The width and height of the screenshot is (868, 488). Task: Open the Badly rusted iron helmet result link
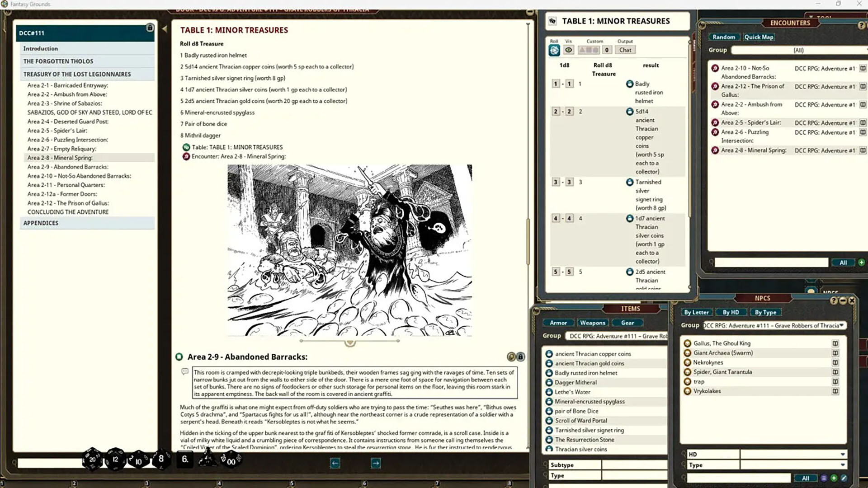coord(630,84)
